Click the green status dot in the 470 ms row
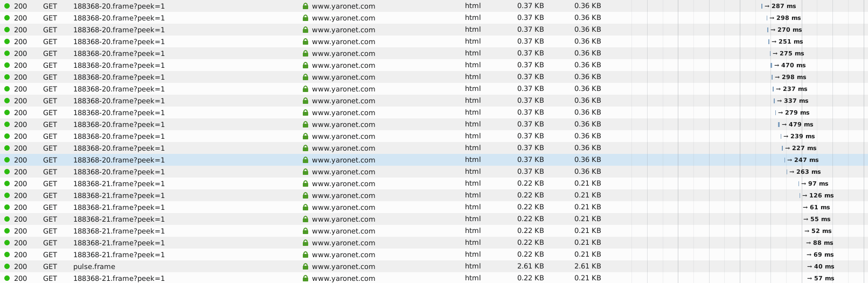 click(7, 65)
